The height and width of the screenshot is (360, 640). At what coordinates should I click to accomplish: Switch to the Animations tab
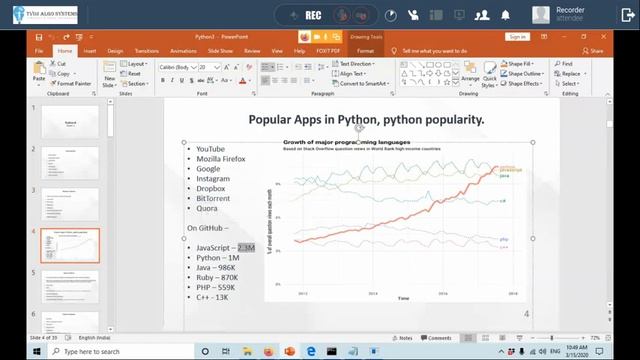click(183, 51)
